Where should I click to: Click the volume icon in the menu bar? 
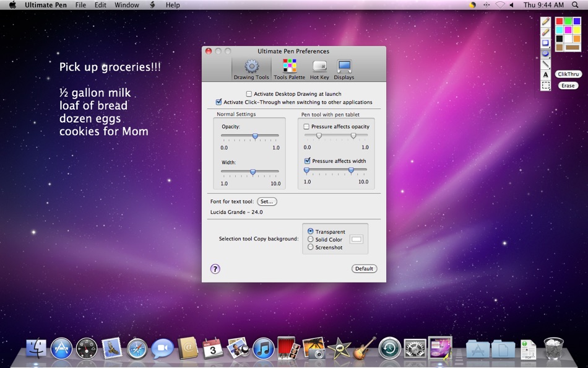pos(512,5)
